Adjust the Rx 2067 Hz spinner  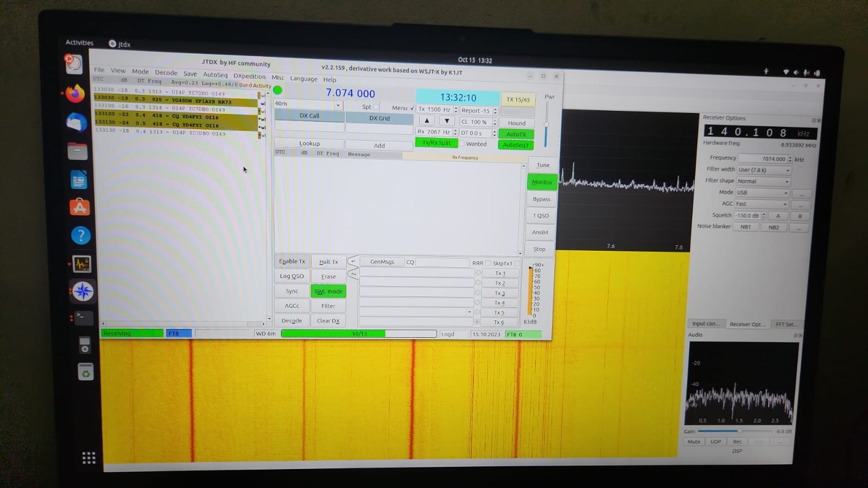coord(455,132)
